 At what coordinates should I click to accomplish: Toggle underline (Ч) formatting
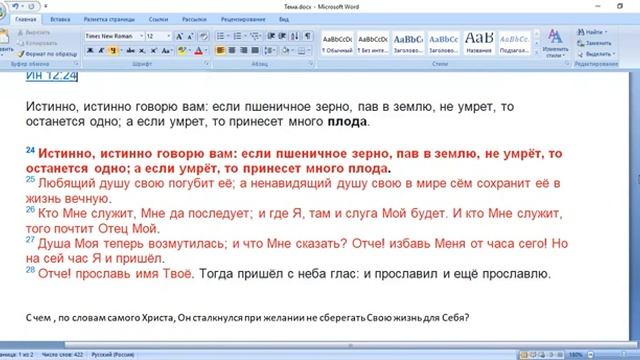pyautogui.click(x=113, y=51)
